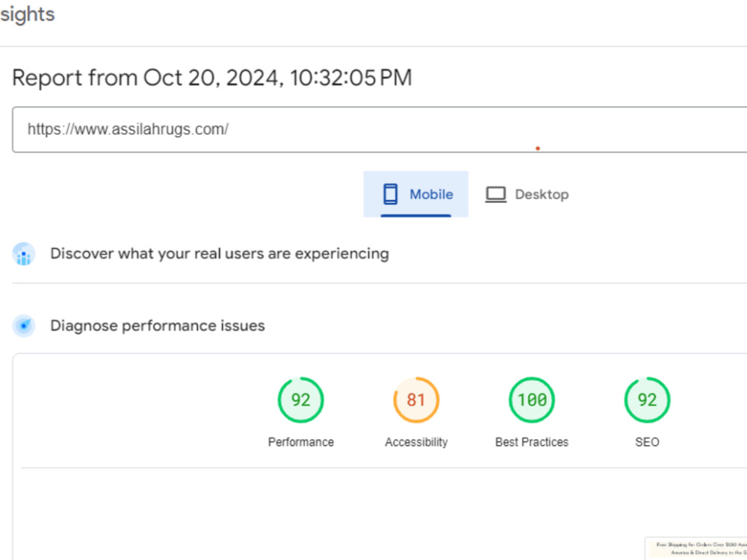Select the 'Accessibility' label
The image size is (747, 560).
[416, 442]
